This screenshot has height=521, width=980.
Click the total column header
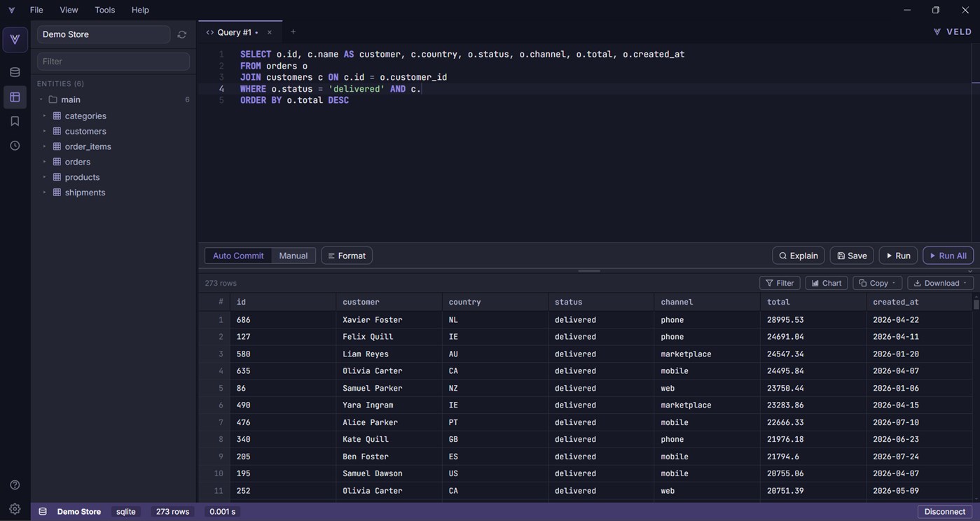pyautogui.click(x=813, y=302)
